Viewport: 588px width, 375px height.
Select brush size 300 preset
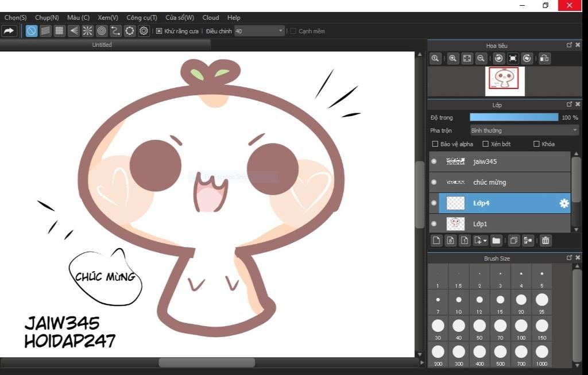click(459, 354)
